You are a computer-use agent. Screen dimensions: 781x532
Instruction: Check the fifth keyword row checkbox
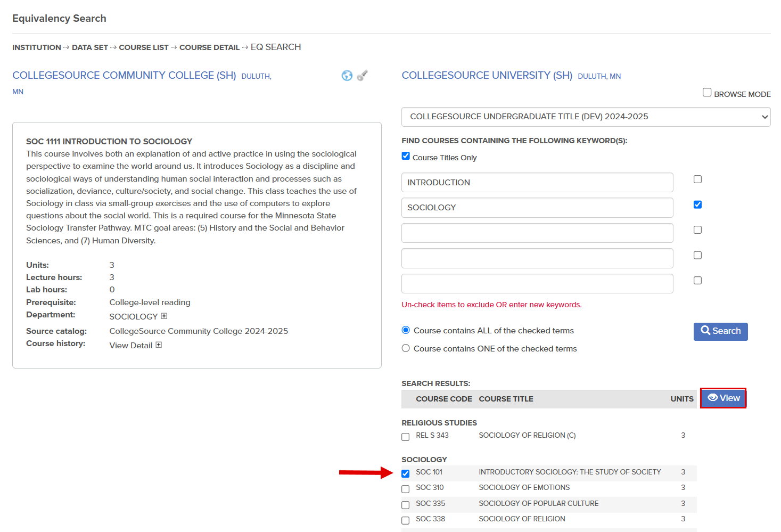coord(697,281)
